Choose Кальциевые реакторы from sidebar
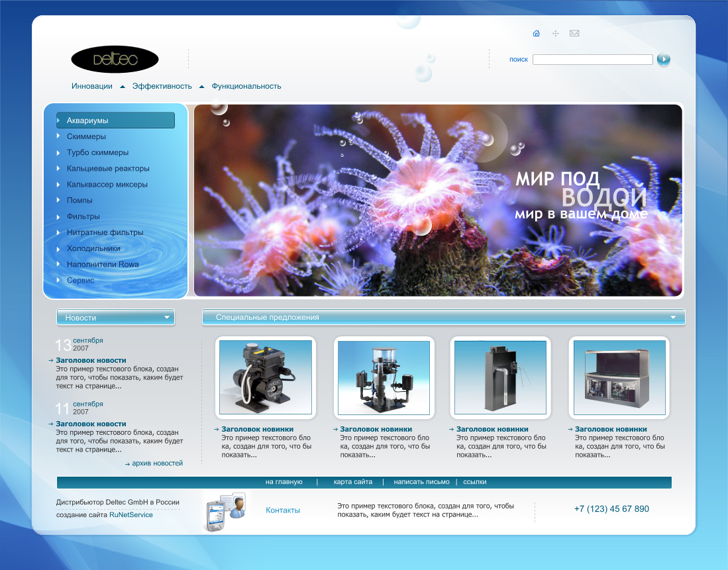This screenshot has height=570, width=728. 108,168
